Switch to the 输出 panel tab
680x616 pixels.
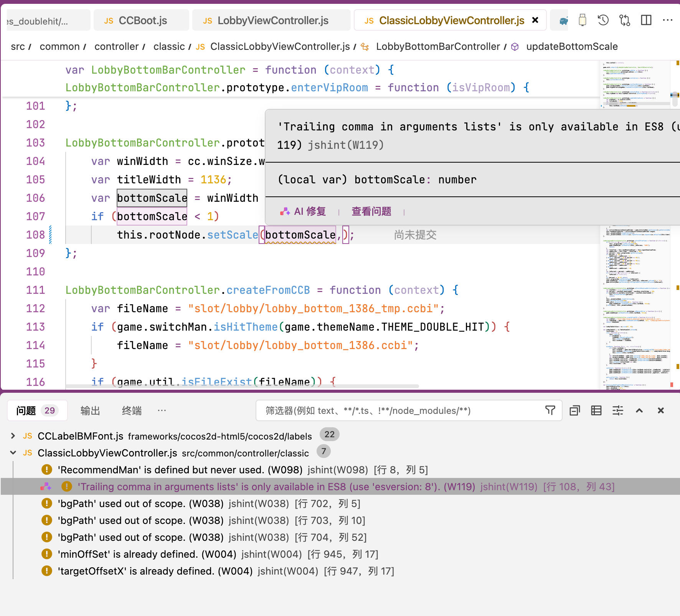(90, 410)
